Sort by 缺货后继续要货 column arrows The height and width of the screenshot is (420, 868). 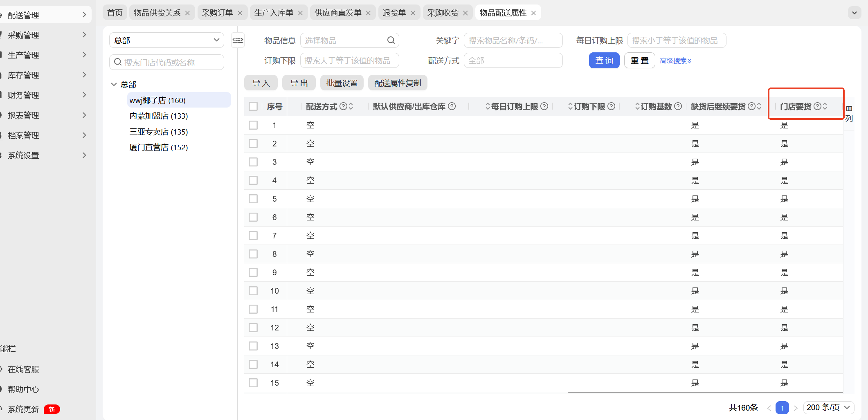pyautogui.click(x=759, y=106)
